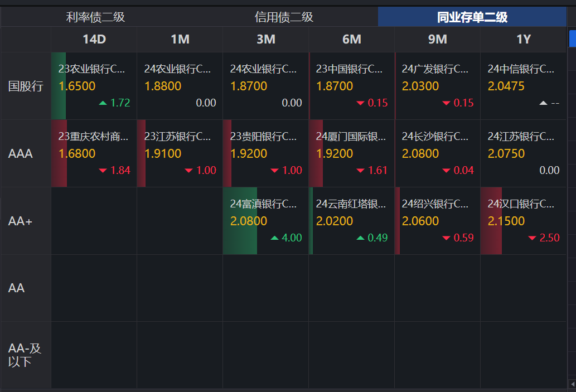Select the AA-及以下 row header
This screenshot has height=392, width=576.
tap(26, 355)
